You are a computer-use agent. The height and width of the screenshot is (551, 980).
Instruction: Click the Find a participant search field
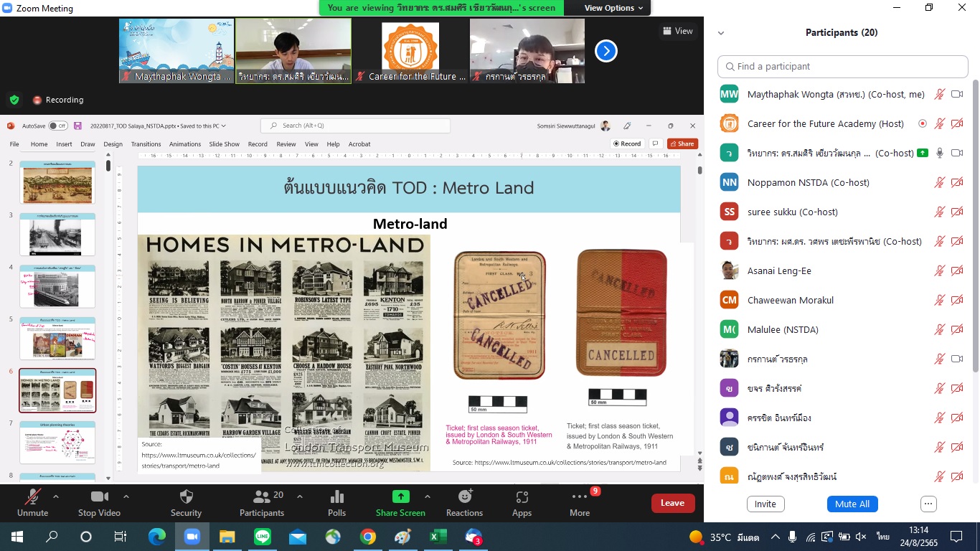tap(843, 66)
